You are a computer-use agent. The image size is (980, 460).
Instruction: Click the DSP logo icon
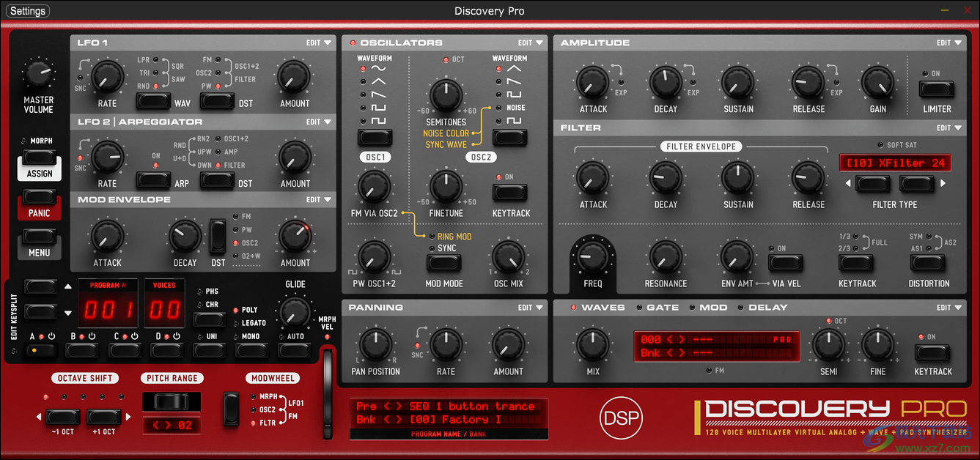coord(621,418)
